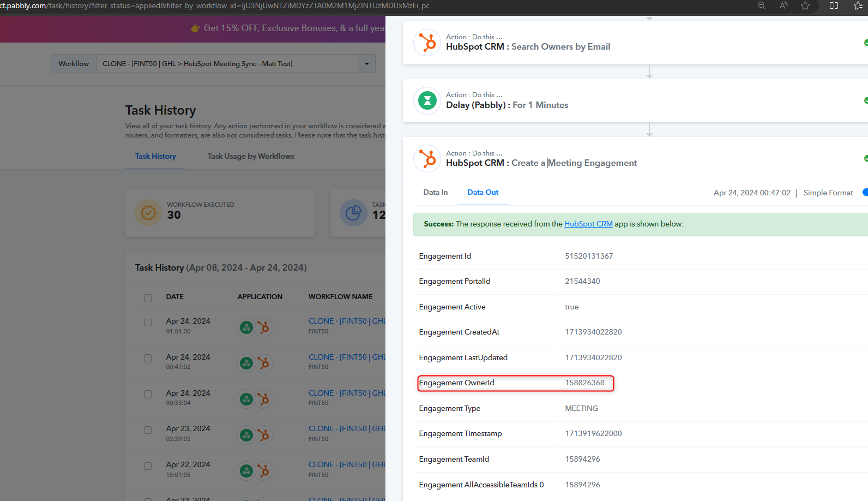This screenshot has width=868, height=501.
Task: Click the read aloud icon in address bar
Action: tap(783, 5)
